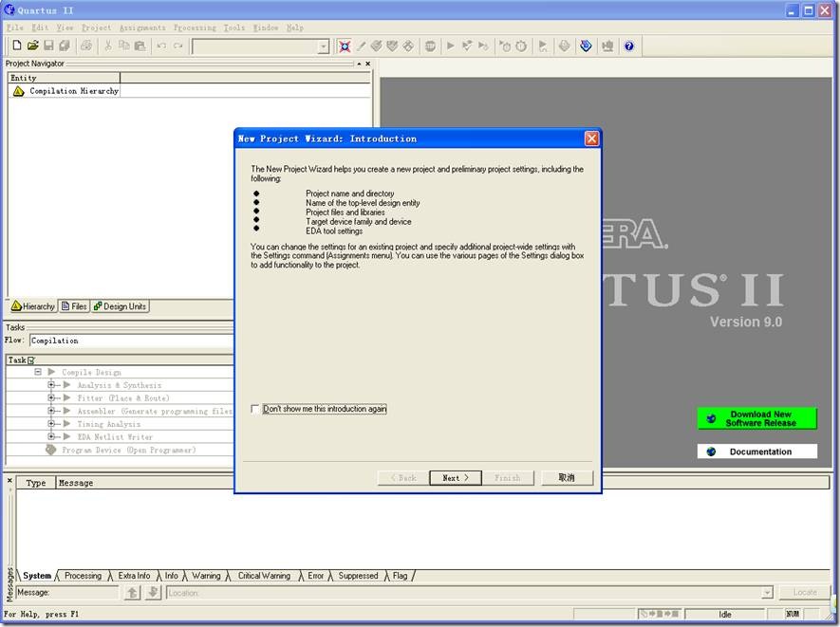Click the Flow Compilation input field

[x=131, y=341]
